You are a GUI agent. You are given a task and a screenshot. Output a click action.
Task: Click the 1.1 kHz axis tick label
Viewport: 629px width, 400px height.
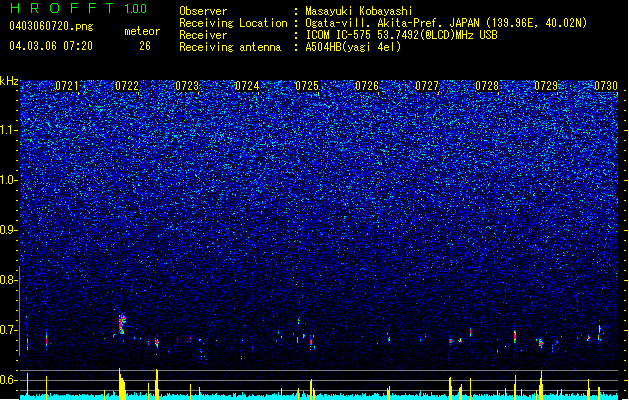[9, 130]
